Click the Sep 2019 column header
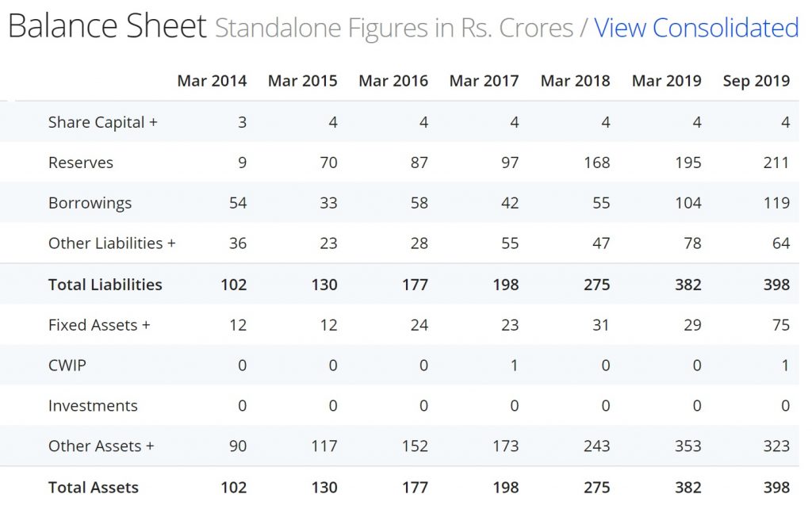The image size is (812, 517). click(756, 81)
